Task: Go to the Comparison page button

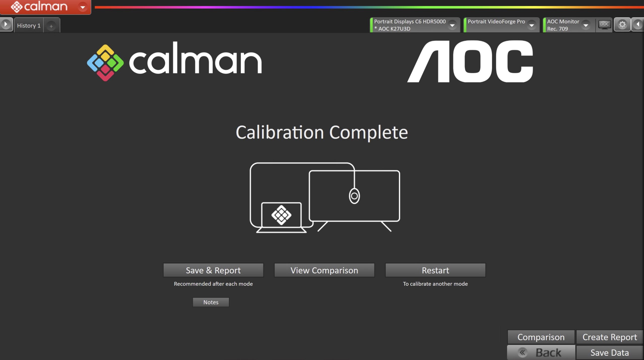Action: (541, 337)
